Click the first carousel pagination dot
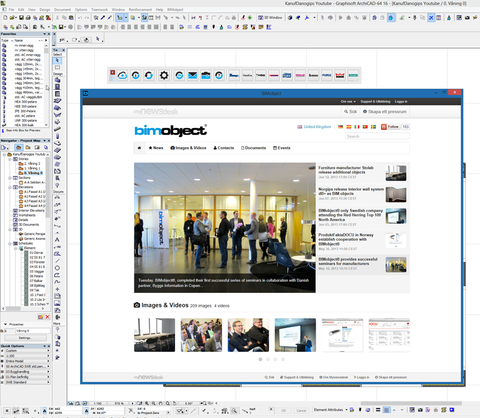Screen dimensions: 480x418 click(260, 359)
